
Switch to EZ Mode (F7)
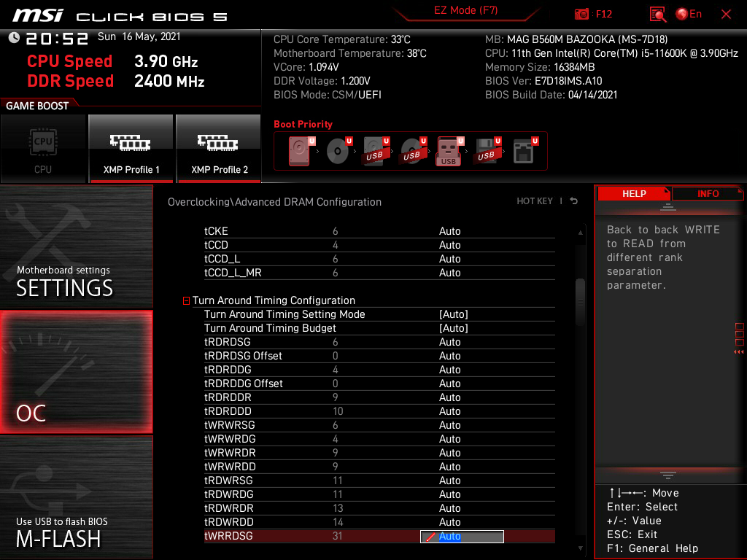(466, 10)
